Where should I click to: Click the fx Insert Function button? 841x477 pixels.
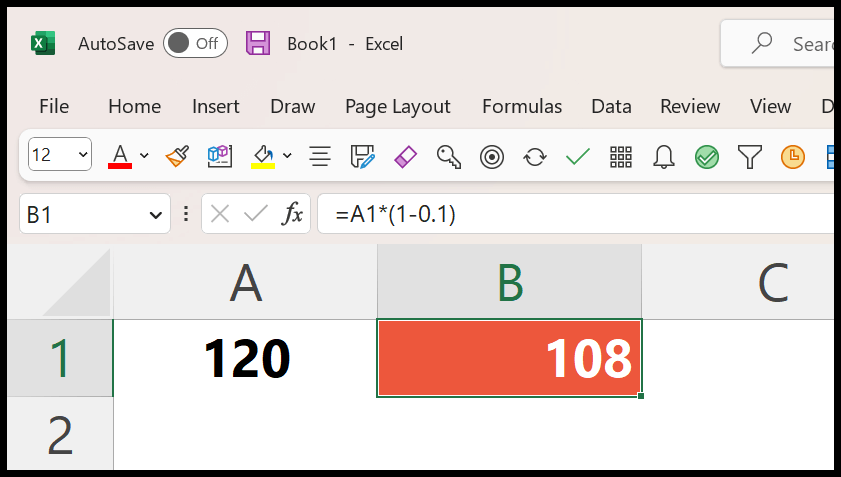click(292, 215)
